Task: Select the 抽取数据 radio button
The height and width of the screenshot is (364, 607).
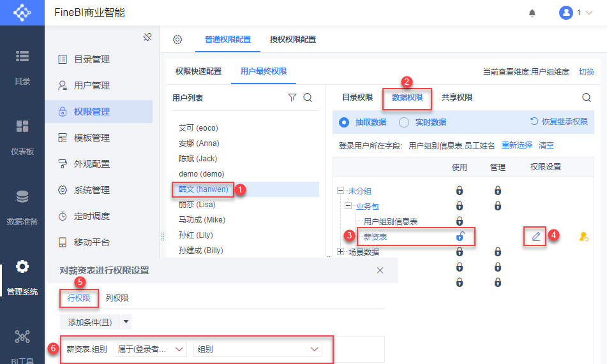Action: pyautogui.click(x=343, y=122)
